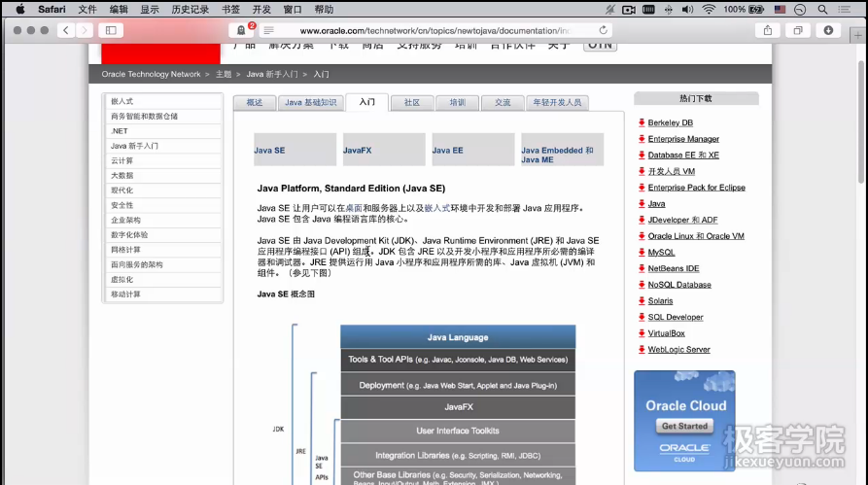Open the SQL Developer download link
Image resolution: width=868 pixels, height=485 pixels.
676,317
